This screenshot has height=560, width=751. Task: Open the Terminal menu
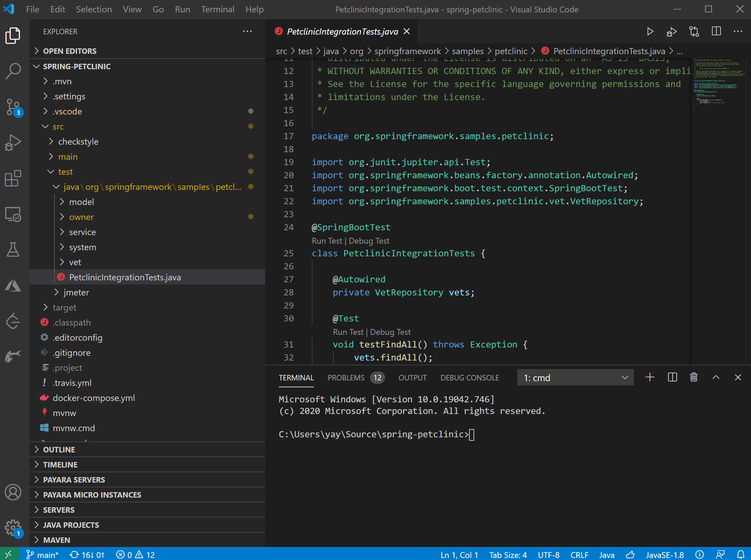(218, 9)
